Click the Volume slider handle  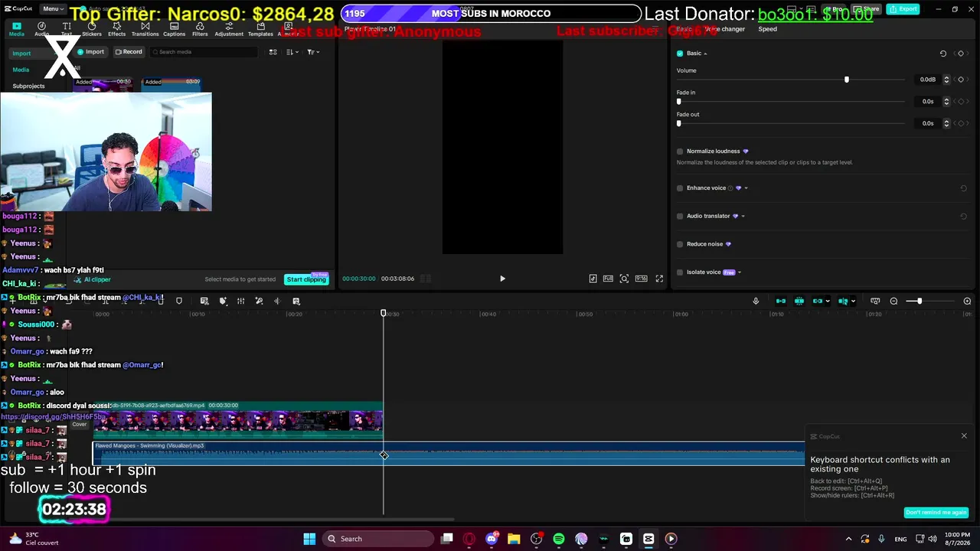click(x=847, y=80)
